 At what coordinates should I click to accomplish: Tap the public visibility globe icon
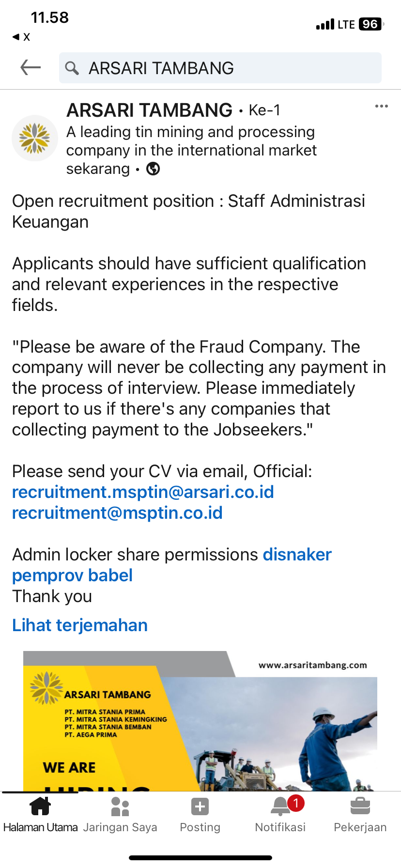point(153,169)
